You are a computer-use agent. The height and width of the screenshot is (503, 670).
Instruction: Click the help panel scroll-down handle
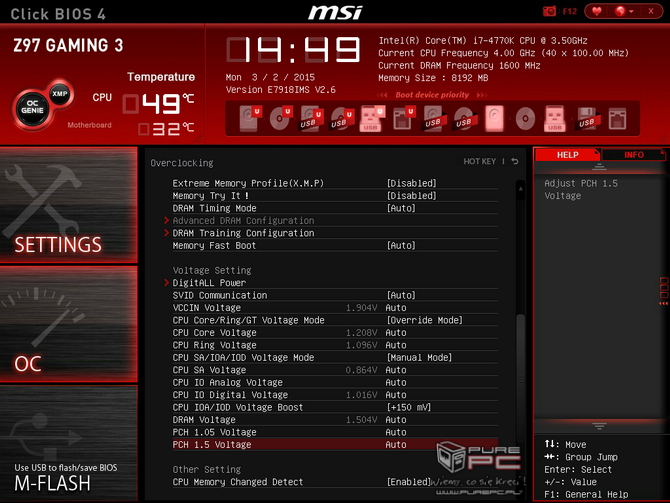(x=599, y=426)
